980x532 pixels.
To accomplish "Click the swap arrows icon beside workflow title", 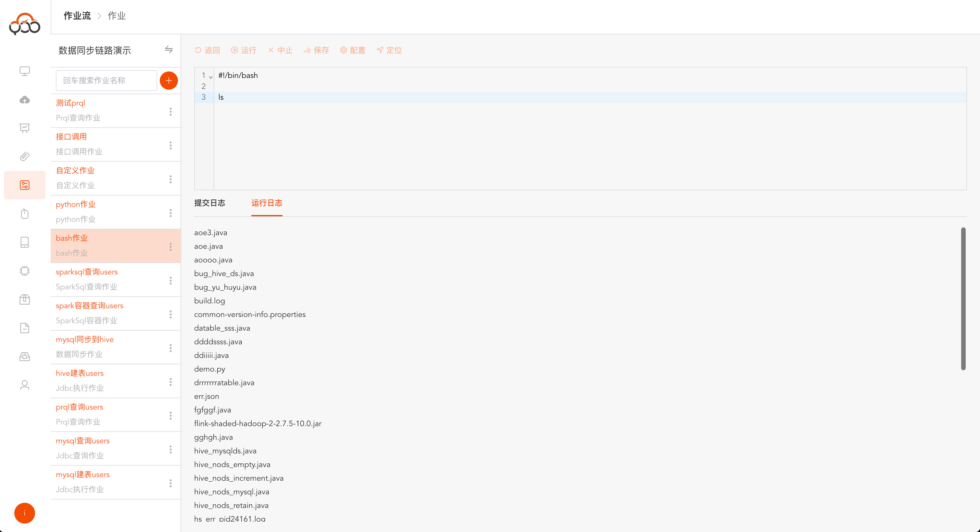I will pos(169,49).
